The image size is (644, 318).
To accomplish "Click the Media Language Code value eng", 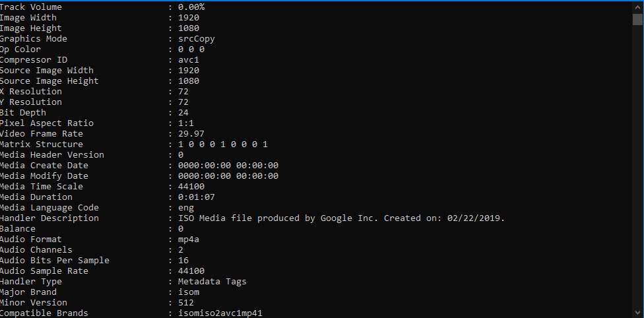I will pos(186,208).
